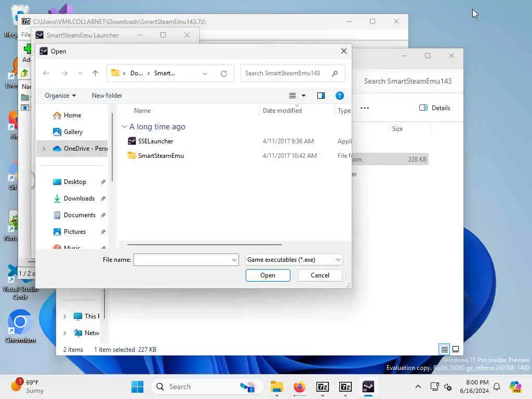Viewport: 532px width, 399px height.
Task: Click Details in File Explorer window
Action: point(435,108)
